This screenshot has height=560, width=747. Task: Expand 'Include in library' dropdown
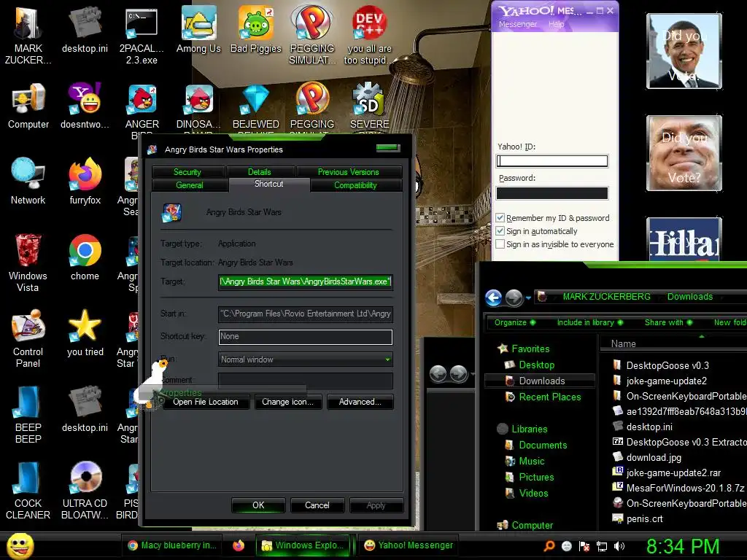click(589, 322)
